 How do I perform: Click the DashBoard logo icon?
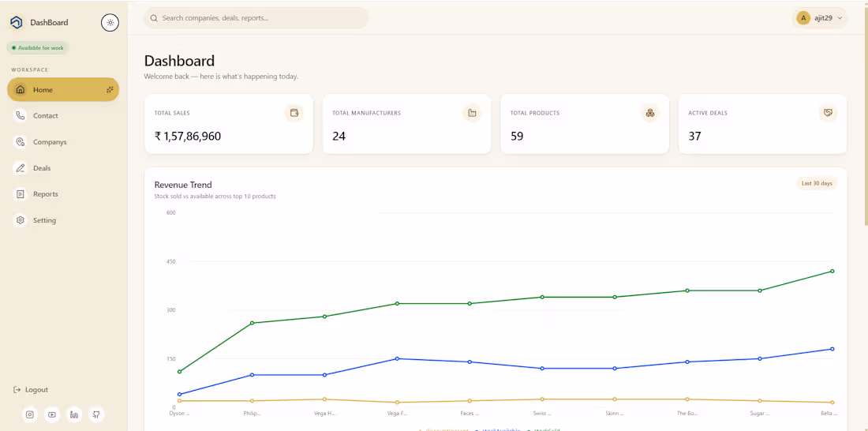[x=17, y=23]
